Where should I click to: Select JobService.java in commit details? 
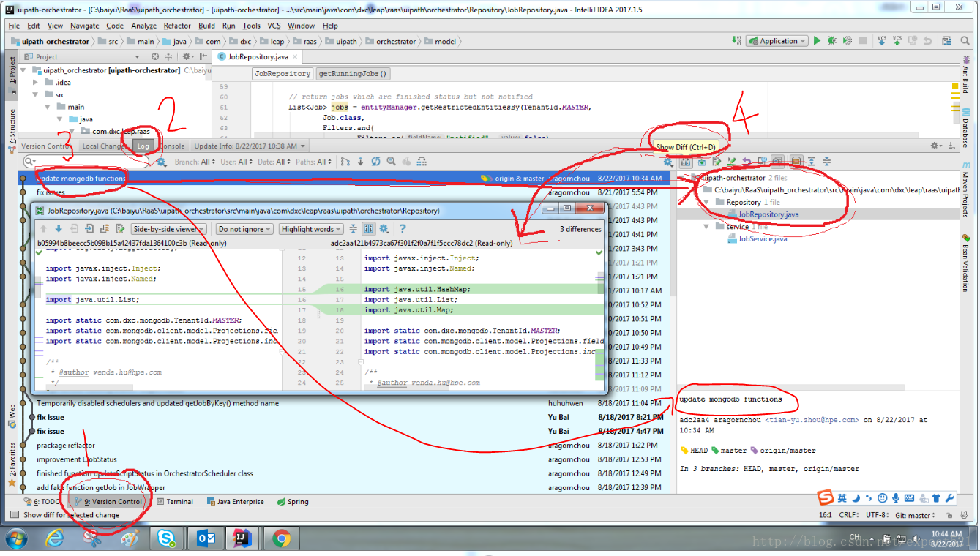[x=763, y=238]
